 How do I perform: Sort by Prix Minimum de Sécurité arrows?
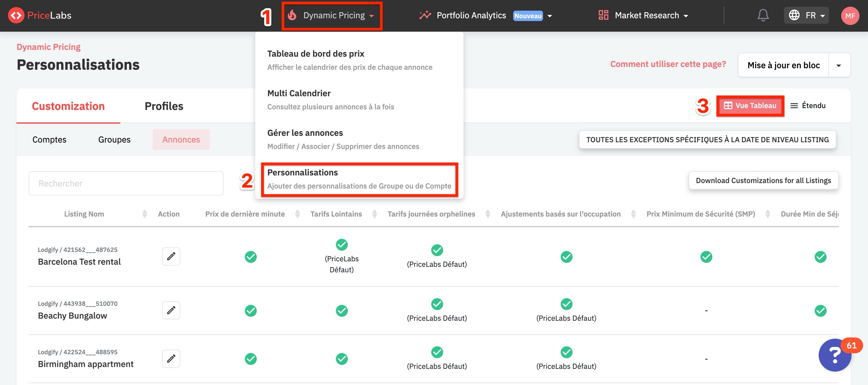click(767, 214)
